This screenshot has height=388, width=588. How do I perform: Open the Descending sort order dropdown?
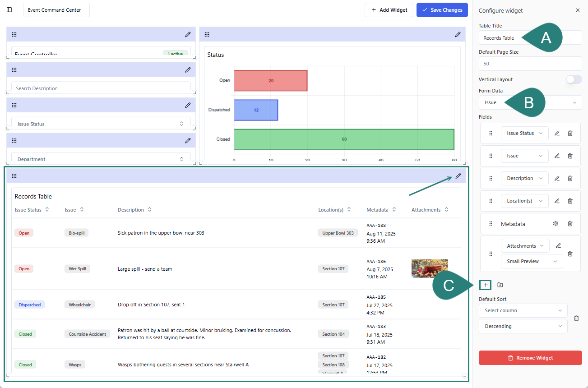(x=523, y=326)
